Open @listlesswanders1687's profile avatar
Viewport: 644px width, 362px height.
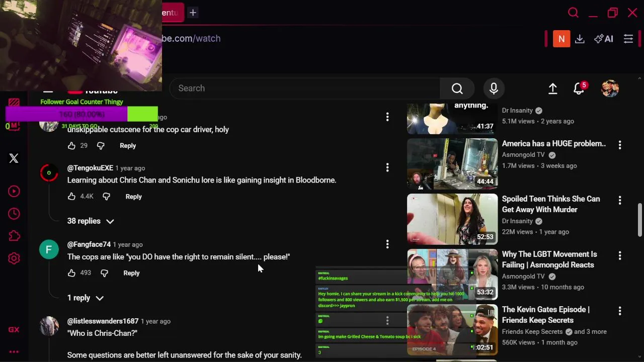click(x=49, y=327)
